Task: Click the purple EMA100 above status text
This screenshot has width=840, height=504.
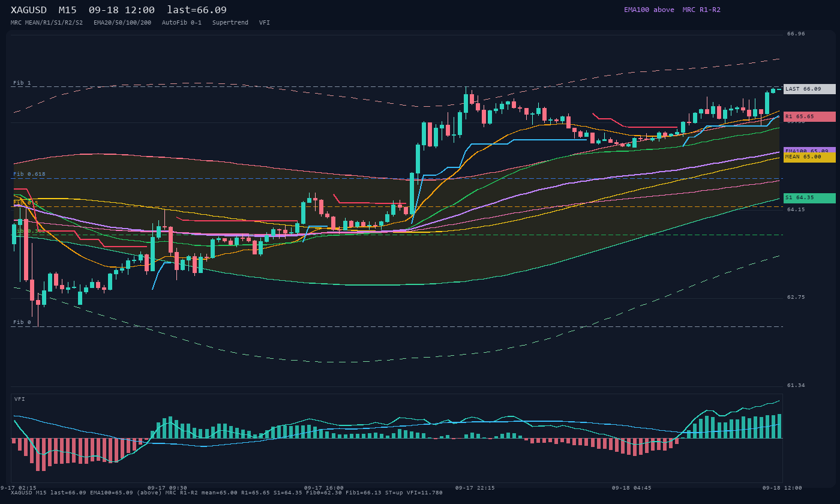Action: 649,10
